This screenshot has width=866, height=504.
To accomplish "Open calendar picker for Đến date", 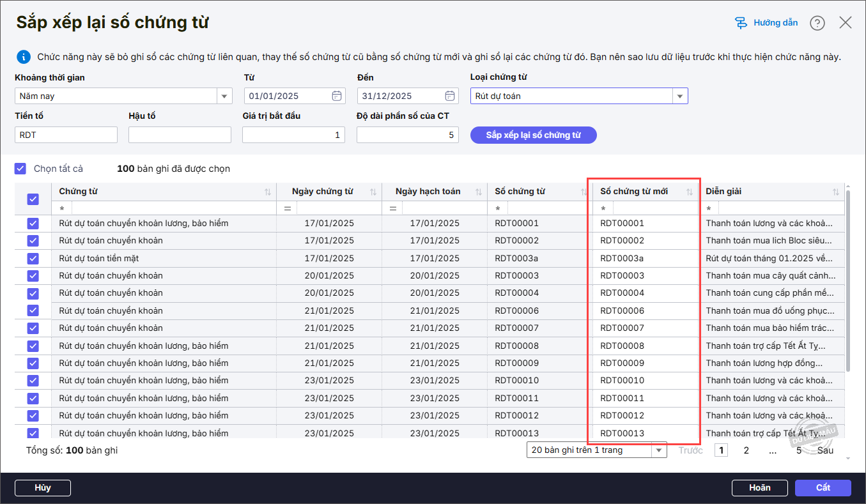I will coord(450,96).
